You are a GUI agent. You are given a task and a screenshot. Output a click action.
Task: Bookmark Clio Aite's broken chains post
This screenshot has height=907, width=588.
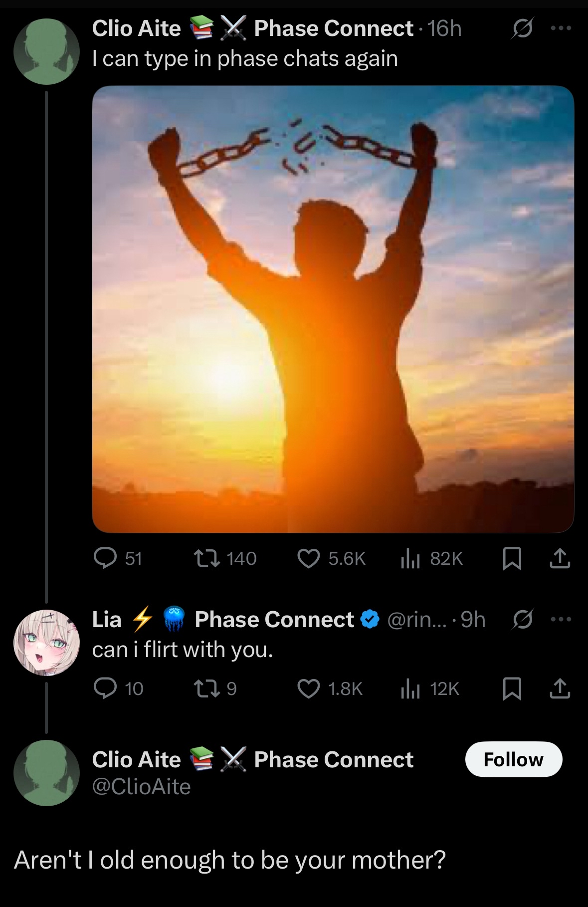click(512, 558)
